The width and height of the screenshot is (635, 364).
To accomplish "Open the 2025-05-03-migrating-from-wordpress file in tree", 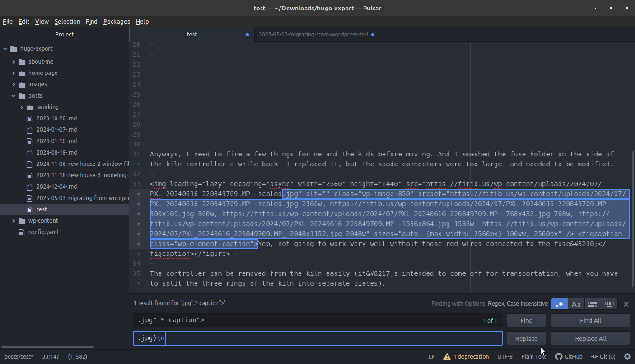I will [83, 198].
